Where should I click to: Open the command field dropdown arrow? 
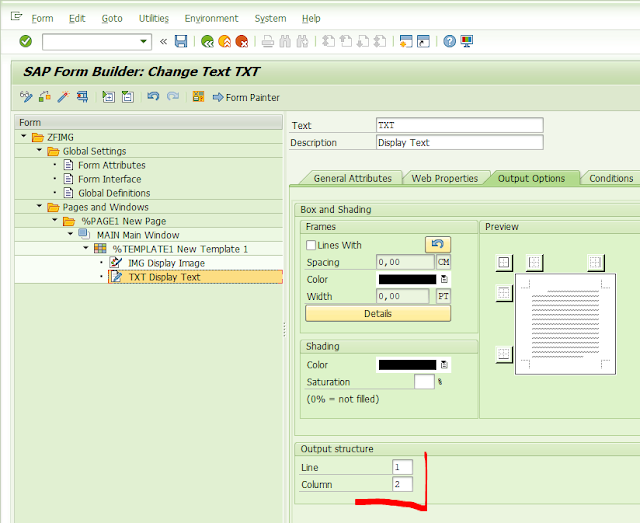pyautogui.click(x=143, y=41)
